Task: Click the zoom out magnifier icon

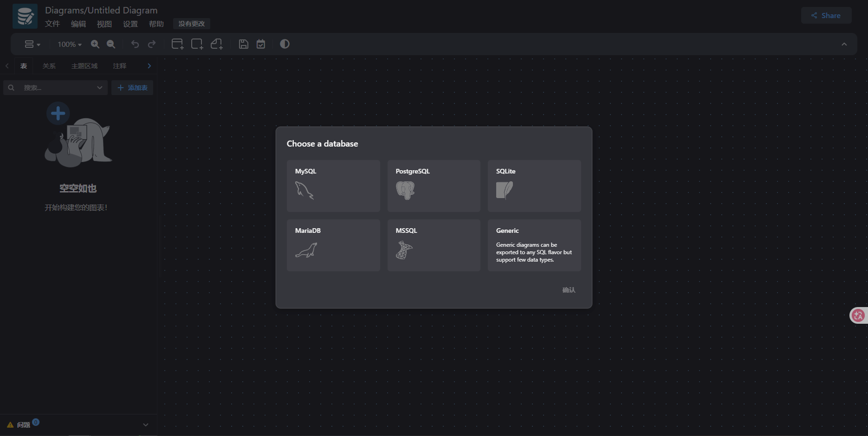Action: [x=111, y=44]
